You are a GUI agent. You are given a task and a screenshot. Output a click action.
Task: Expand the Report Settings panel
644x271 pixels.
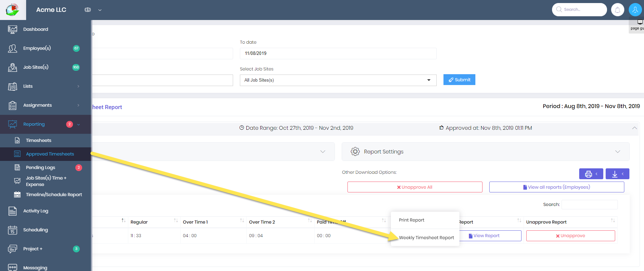click(x=618, y=152)
